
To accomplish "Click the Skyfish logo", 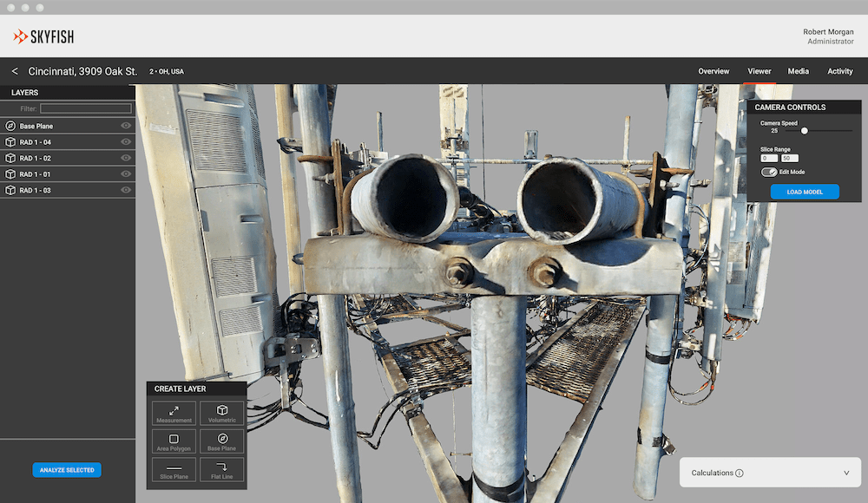I will 43,36.
